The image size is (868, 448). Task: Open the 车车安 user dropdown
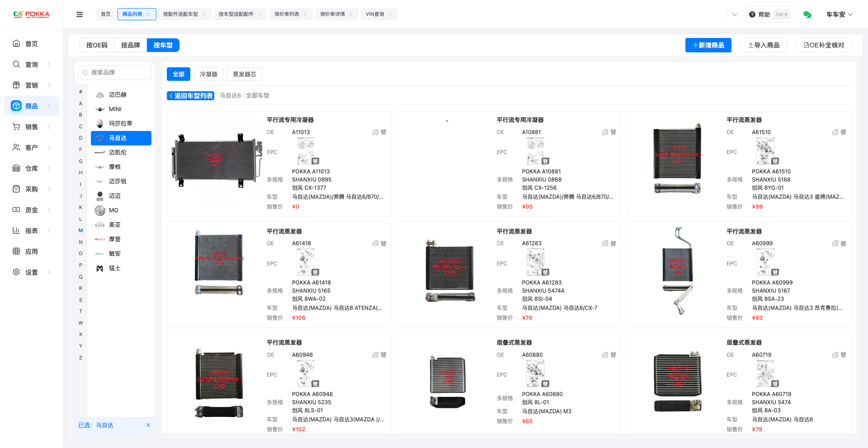(x=840, y=14)
